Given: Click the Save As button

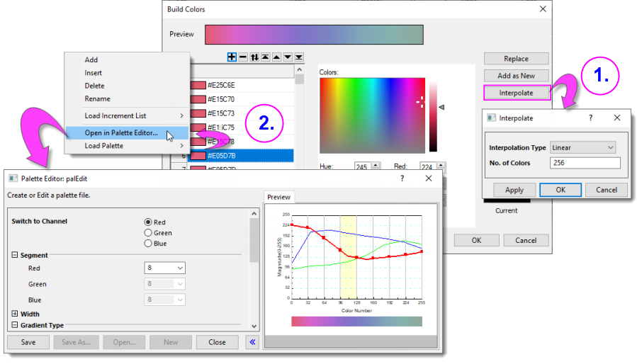Looking at the screenshot, I should pos(76,342).
